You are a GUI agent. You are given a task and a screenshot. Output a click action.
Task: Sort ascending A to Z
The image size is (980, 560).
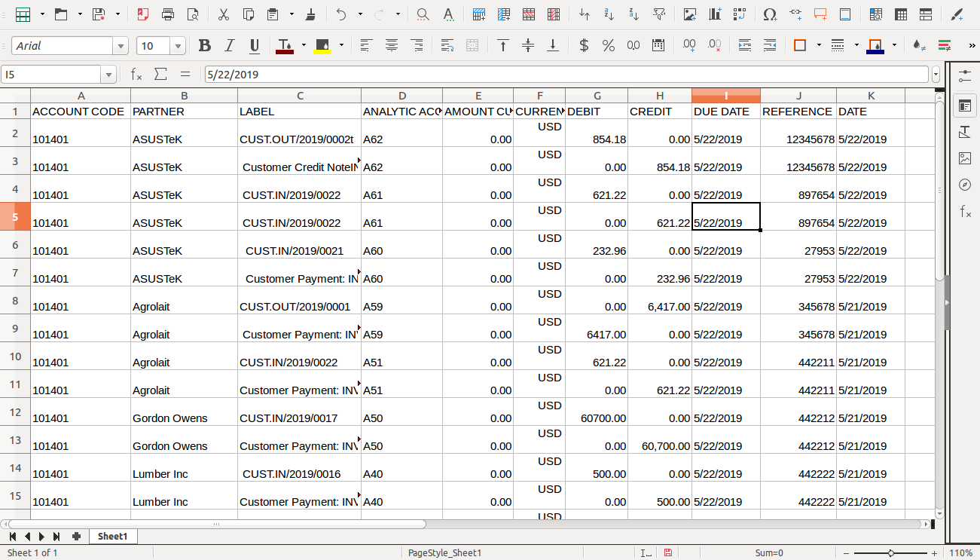609,14
